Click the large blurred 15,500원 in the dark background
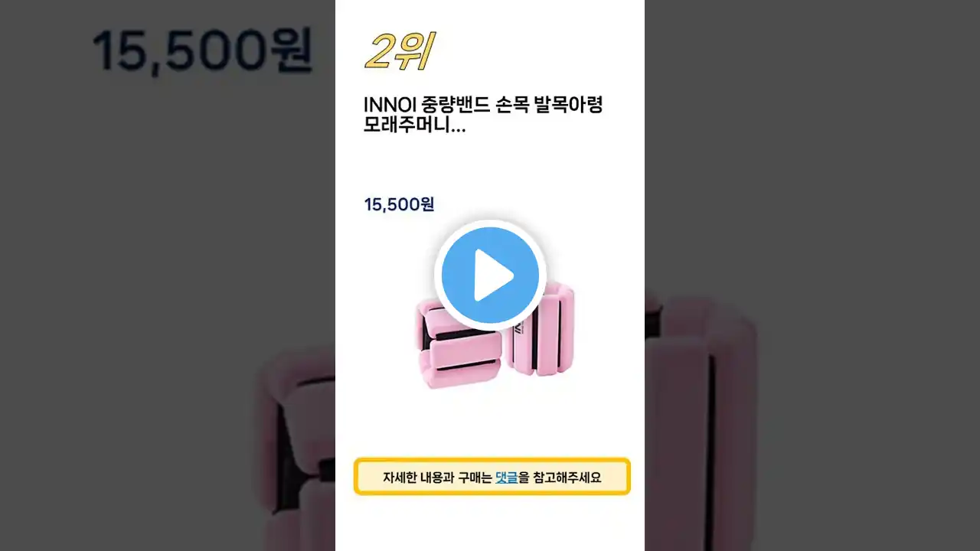The image size is (980, 551). (202, 51)
